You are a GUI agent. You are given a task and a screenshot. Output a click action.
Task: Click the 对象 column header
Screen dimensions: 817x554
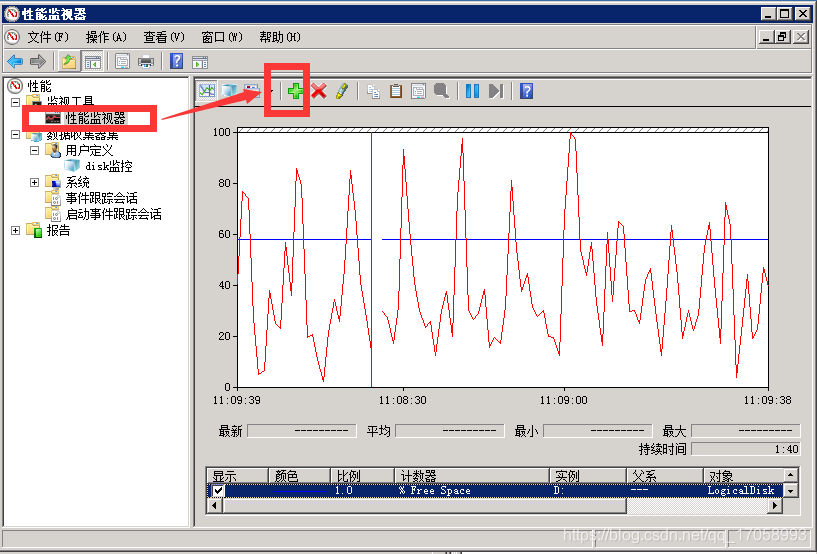click(744, 476)
